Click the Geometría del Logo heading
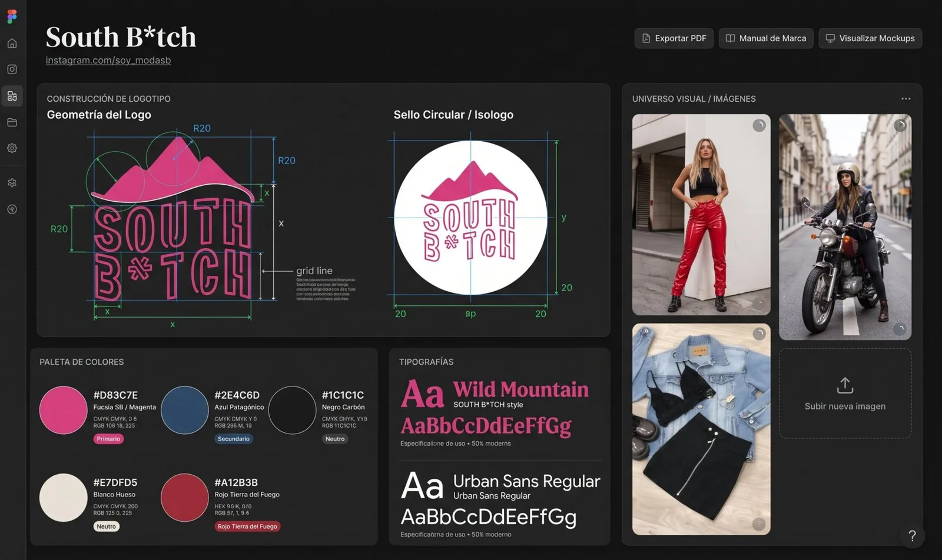The height and width of the screenshot is (560, 942). pyautogui.click(x=99, y=115)
